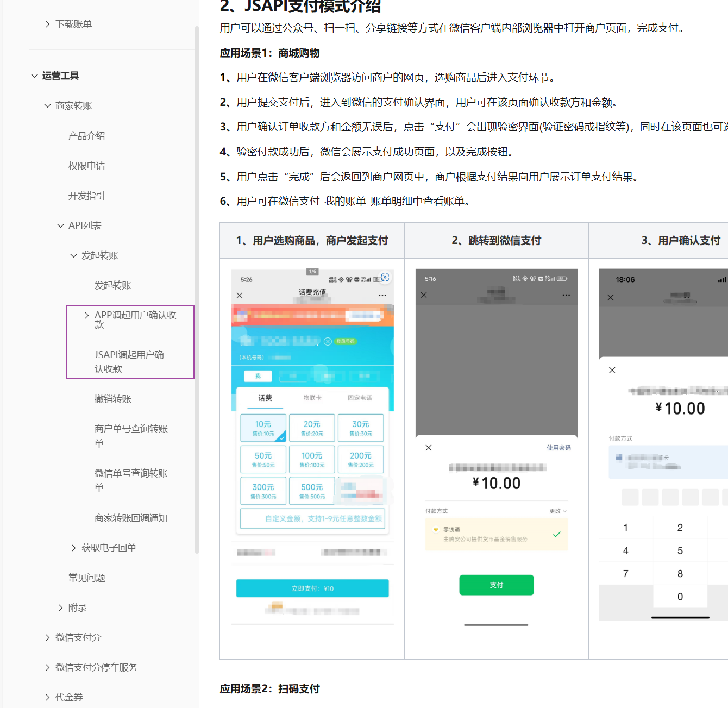The image size is (728, 708).
Task: Select the 运营工具 heading label
Action: click(60, 76)
